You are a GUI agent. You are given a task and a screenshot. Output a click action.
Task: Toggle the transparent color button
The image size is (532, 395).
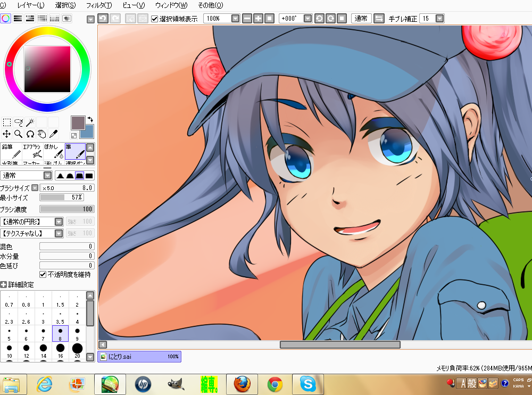[74, 136]
